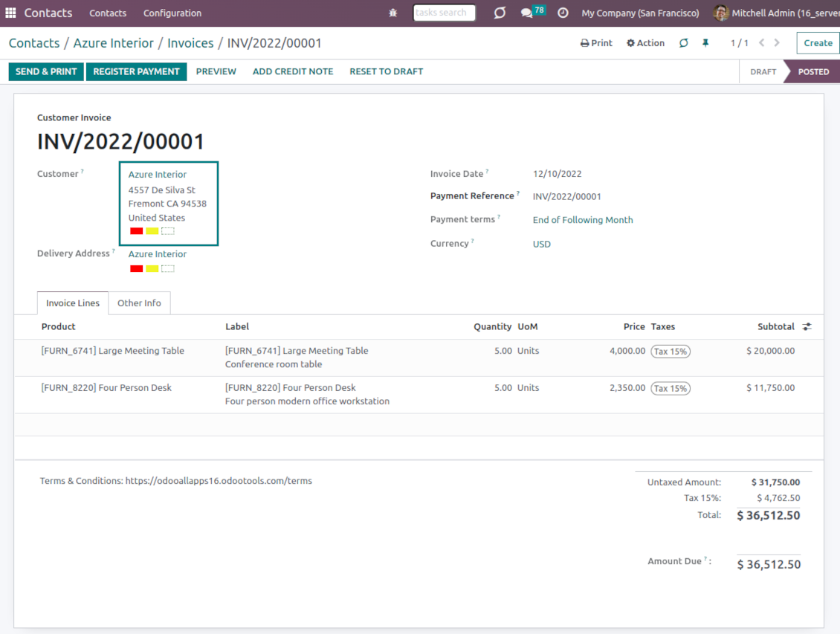Click Product column header
This screenshot has height=634, width=840.
(x=59, y=326)
